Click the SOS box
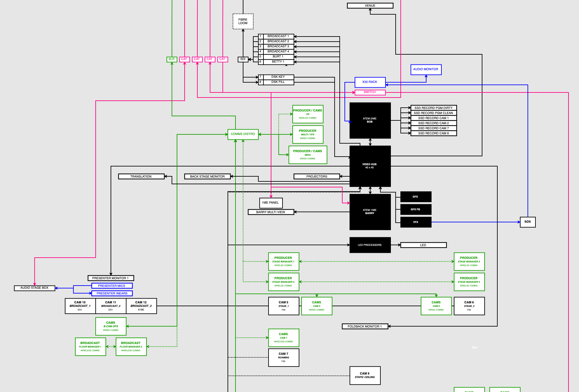This screenshot has height=392, width=579. point(528,222)
